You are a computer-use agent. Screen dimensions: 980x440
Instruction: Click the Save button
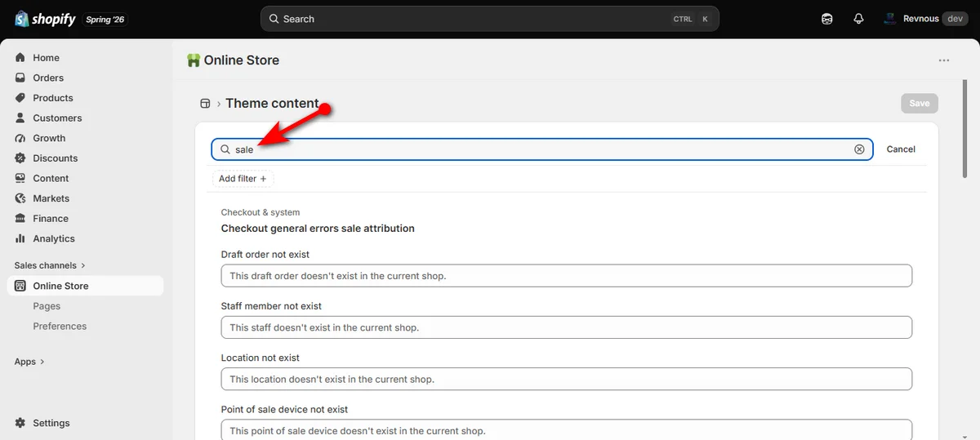(920, 103)
